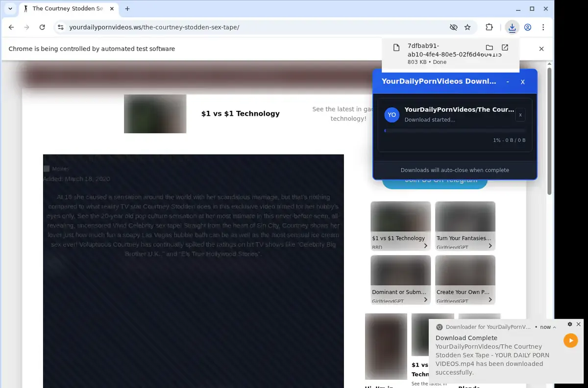Open a new tab with plus button
The width and height of the screenshot is (588, 388).
point(127,9)
